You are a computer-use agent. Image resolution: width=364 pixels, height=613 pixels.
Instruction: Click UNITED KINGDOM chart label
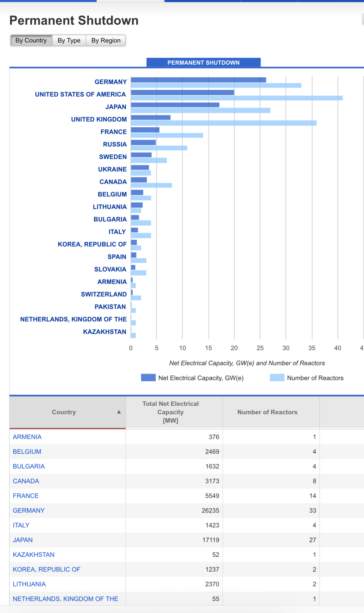[99, 119]
